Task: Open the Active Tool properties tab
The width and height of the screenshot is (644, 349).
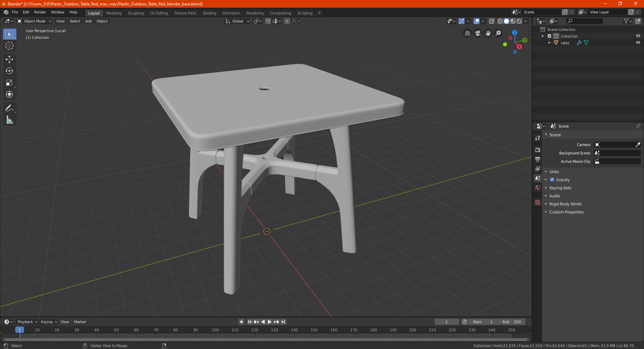Action: (538, 138)
